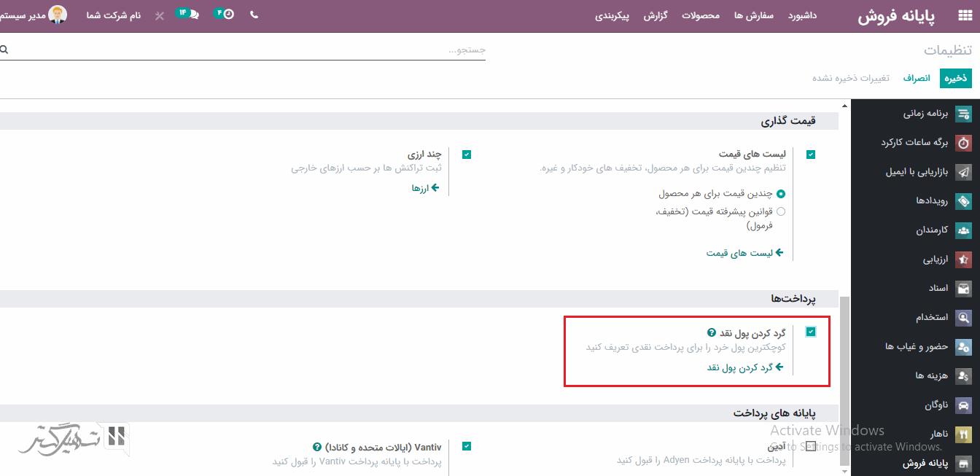This screenshot has width=980, height=476.
Task: Click the phone call icon in navbar
Action: tap(254, 15)
